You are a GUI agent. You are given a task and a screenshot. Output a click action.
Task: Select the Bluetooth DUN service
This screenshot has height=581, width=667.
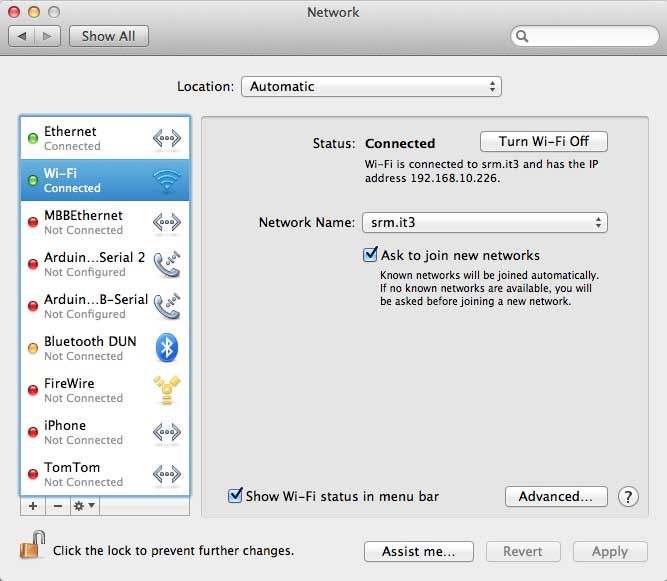[105, 348]
